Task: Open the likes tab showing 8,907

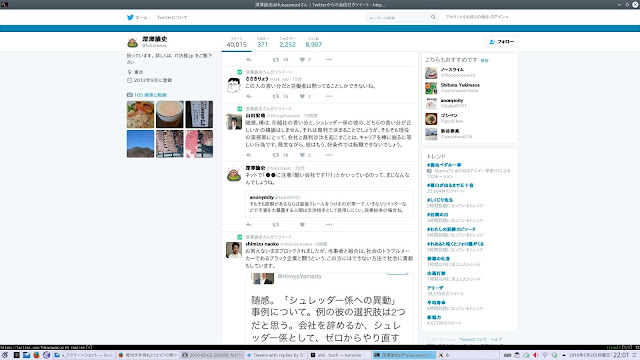Action: click(313, 42)
